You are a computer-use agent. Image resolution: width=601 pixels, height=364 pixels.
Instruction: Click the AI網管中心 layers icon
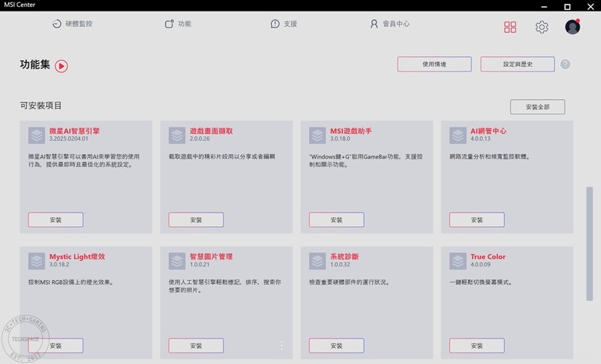point(458,135)
